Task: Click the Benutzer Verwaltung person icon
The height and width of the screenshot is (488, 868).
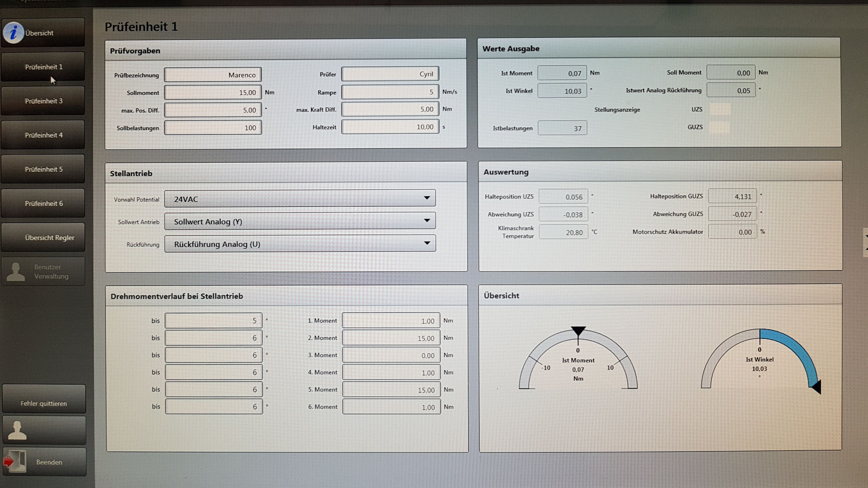Action: [16, 272]
